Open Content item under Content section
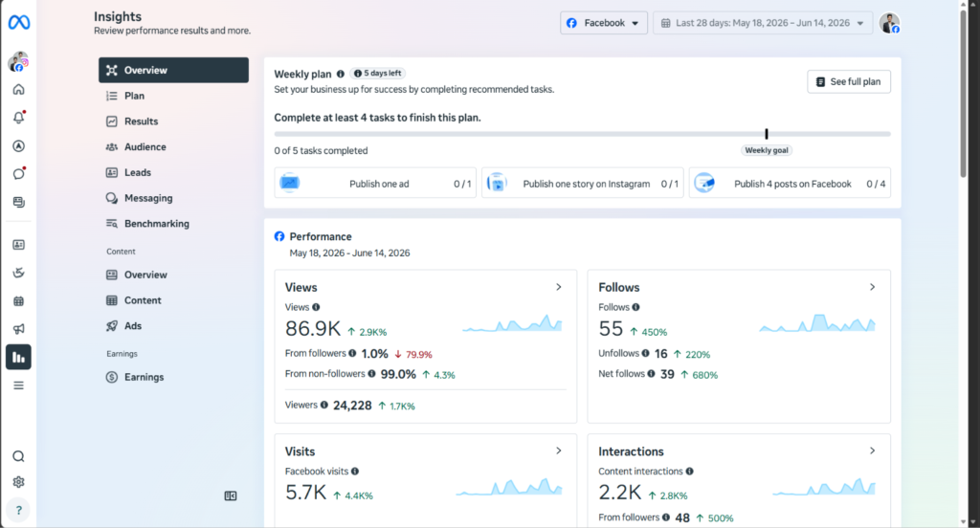Screen dimensions: 980x528 pyautogui.click(x=174, y=300)
